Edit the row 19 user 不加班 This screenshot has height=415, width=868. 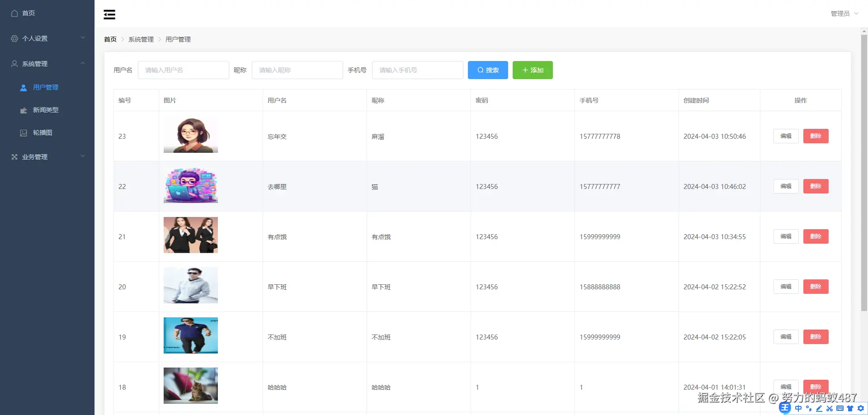[786, 337]
